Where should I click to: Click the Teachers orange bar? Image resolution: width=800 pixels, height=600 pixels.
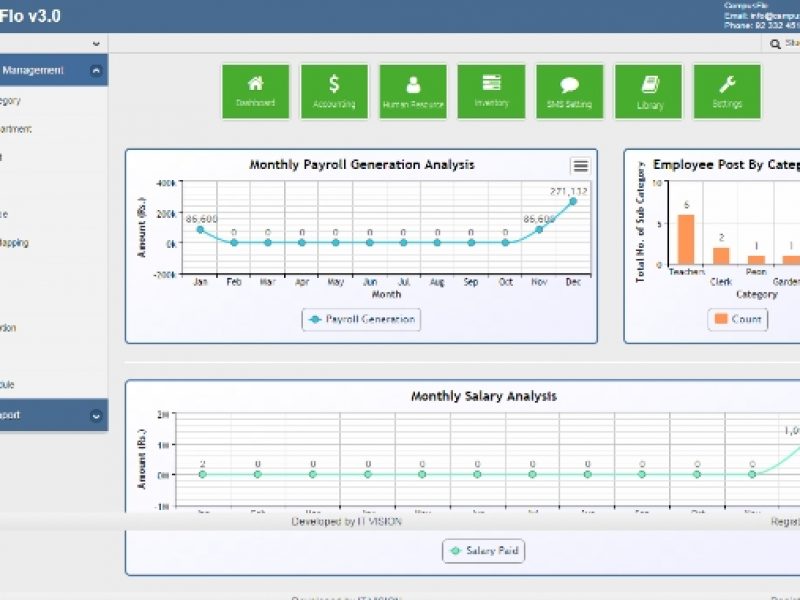685,238
